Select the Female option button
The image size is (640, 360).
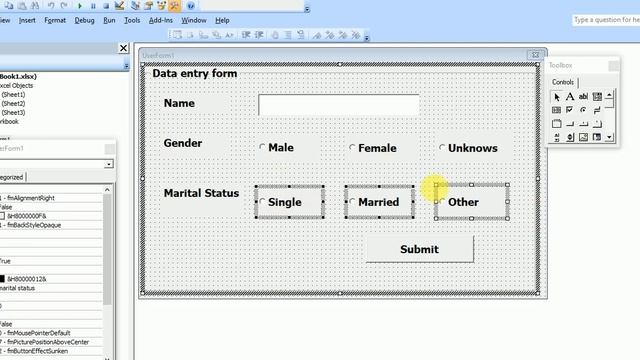tap(352, 147)
